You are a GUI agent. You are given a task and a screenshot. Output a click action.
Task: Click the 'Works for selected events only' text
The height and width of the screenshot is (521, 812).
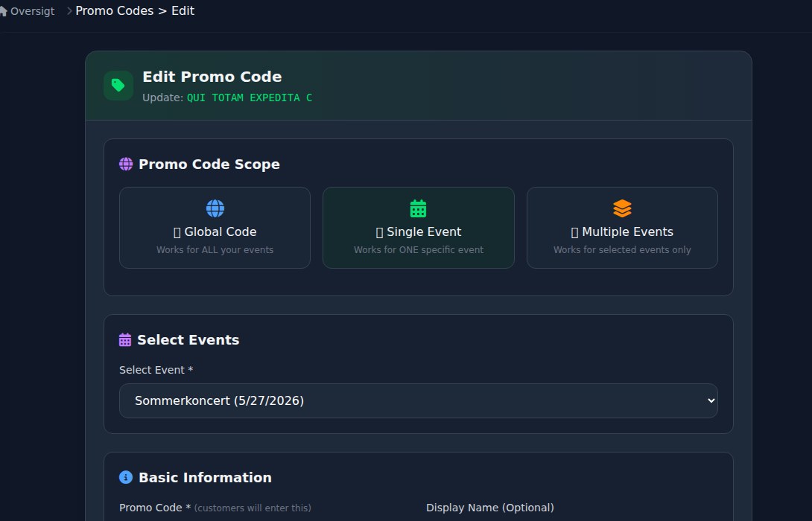pos(622,250)
